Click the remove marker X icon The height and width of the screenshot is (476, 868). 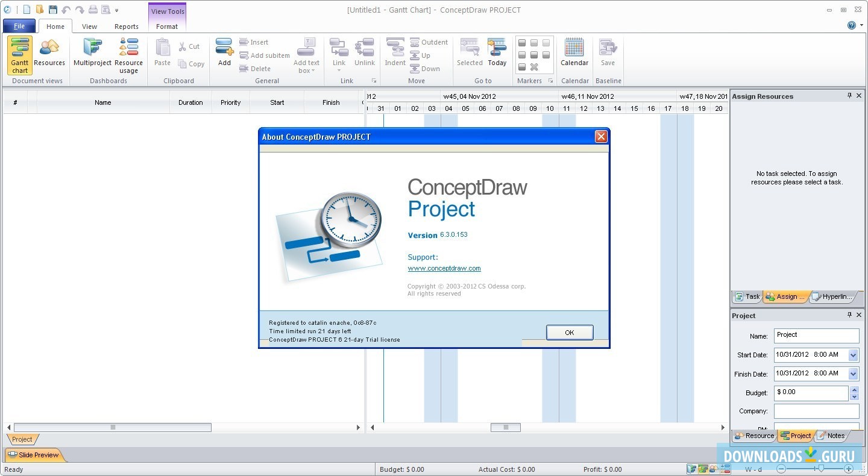click(x=534, y=67)
